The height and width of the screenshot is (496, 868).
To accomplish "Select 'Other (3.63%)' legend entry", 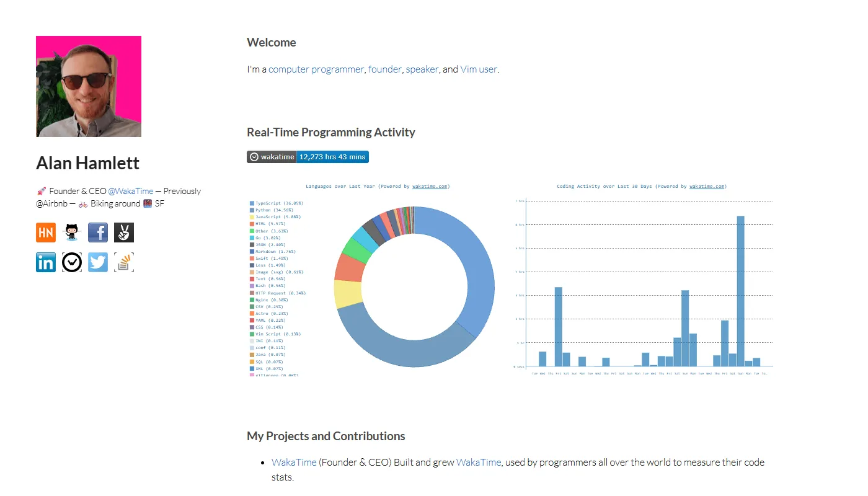I will [x=268, y=231].
